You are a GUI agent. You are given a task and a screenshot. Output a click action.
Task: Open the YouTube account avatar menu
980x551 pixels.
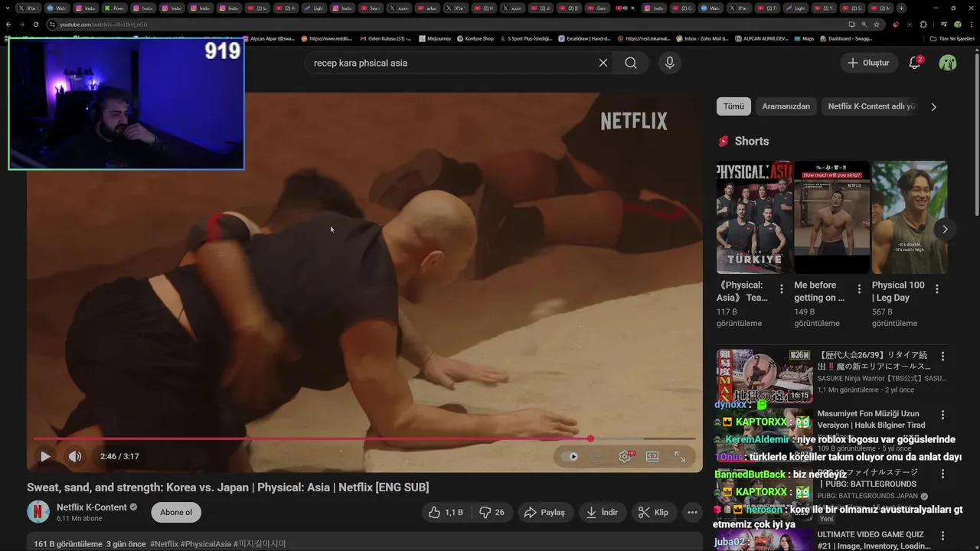948,63
